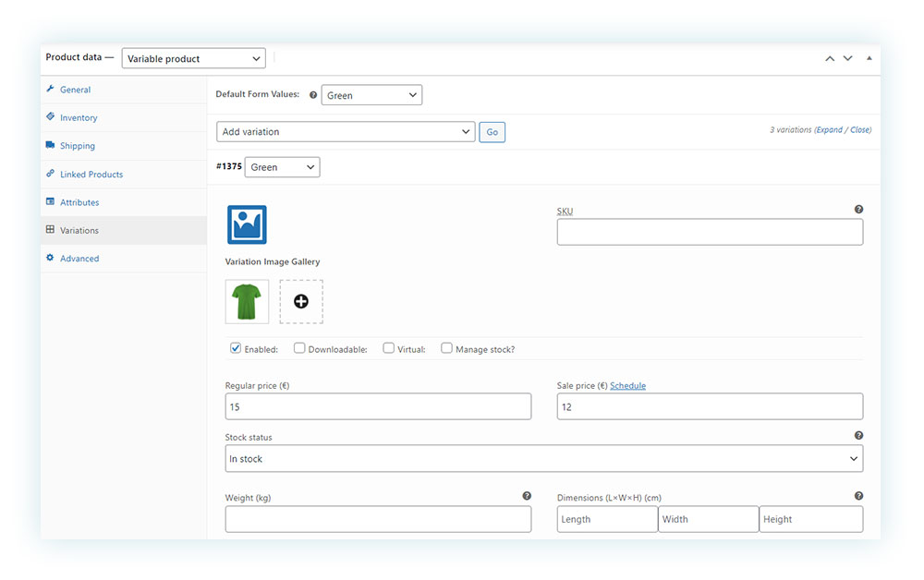The width and height of the screenshot is (924, 580).
Task: Open the Shipping tab
Action: (x=124, y=145)
